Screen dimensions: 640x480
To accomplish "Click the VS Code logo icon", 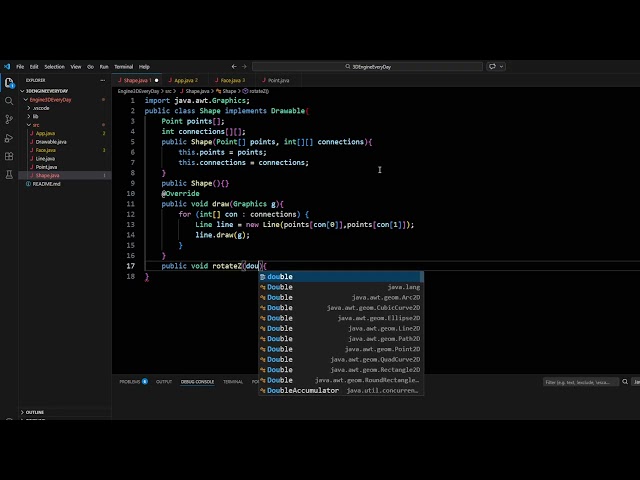I will [x=7, y=67].
